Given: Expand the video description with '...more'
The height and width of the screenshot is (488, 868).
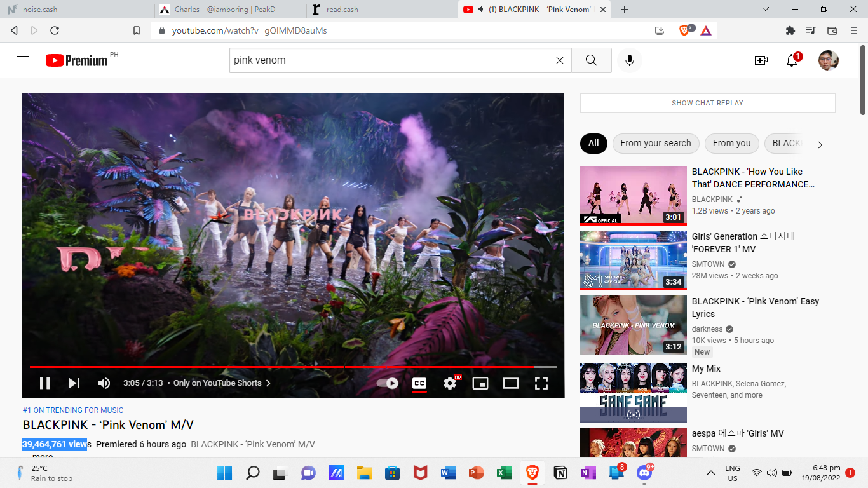Looking at the screenshot, I should coord(43,457).
